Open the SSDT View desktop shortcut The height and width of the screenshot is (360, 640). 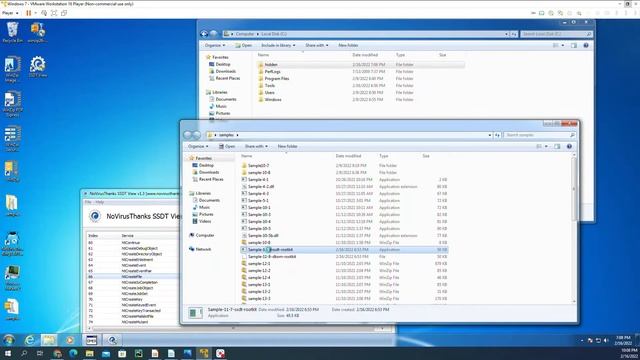[x=38, y=67]
